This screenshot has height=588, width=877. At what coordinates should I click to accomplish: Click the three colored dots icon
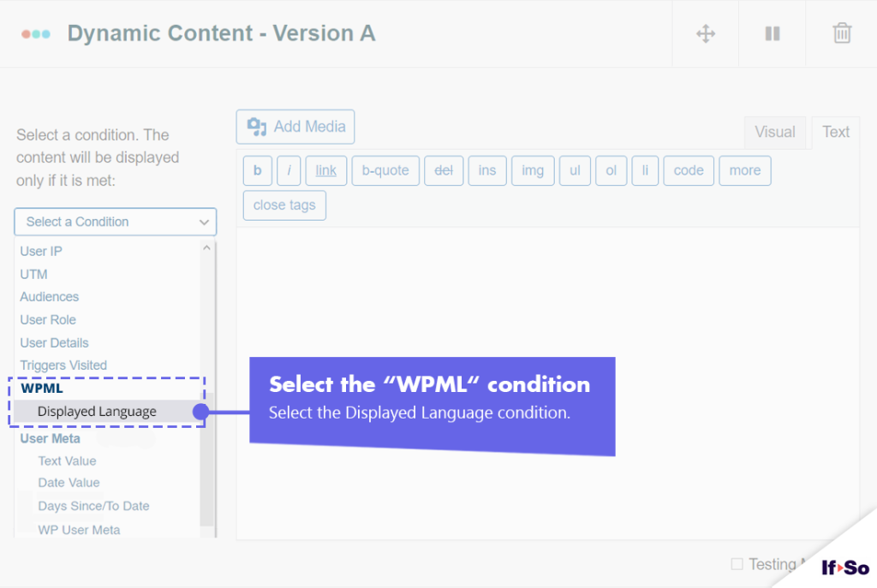[x=36, y=34]
